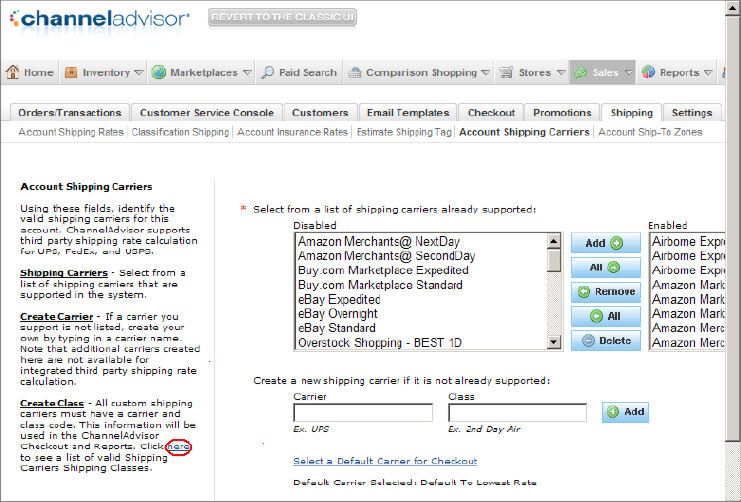Click the Sales money icon
This screenshot has height=502, width=741.
(x=581, y=72)
